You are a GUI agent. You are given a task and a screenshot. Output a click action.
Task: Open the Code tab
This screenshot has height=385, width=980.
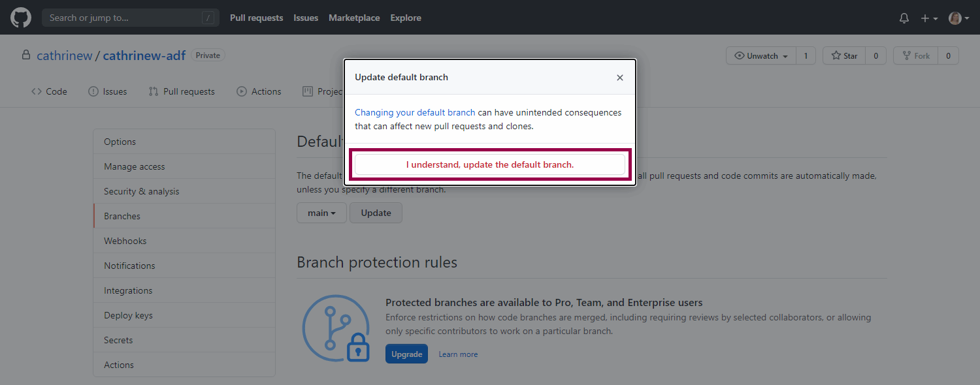click(x=49, y=91)
